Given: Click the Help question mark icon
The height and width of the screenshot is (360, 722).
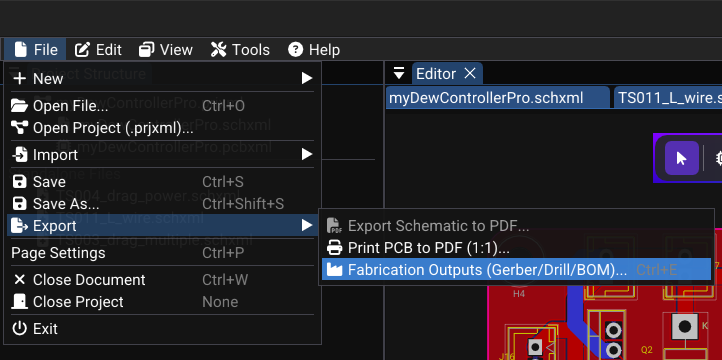Looking at the screenshot, I should [x=296, y=50].
